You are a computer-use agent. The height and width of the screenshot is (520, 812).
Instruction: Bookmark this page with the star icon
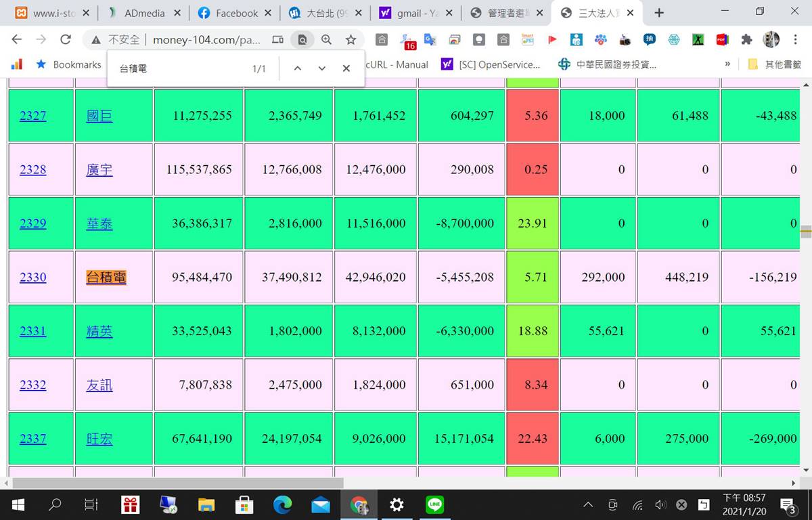pos(351,40)
